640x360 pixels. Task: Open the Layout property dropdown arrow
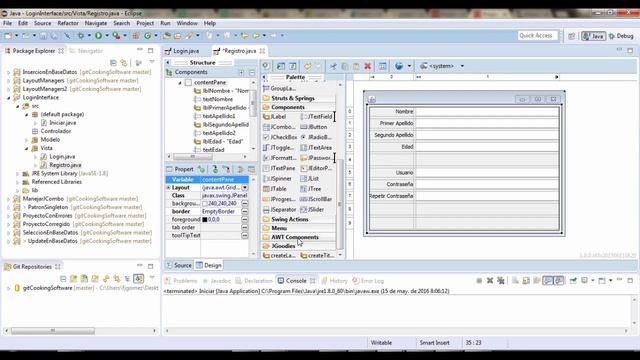pos(244,188)
